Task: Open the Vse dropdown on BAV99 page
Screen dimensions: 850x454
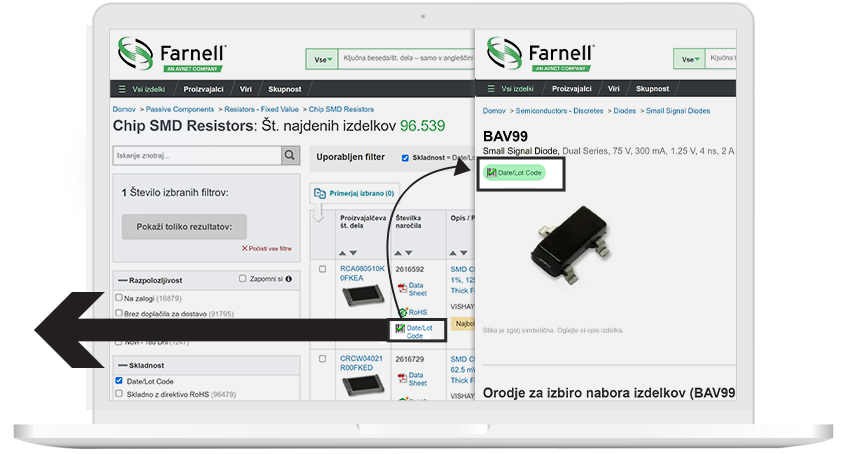Action: (x=690, y=59)
